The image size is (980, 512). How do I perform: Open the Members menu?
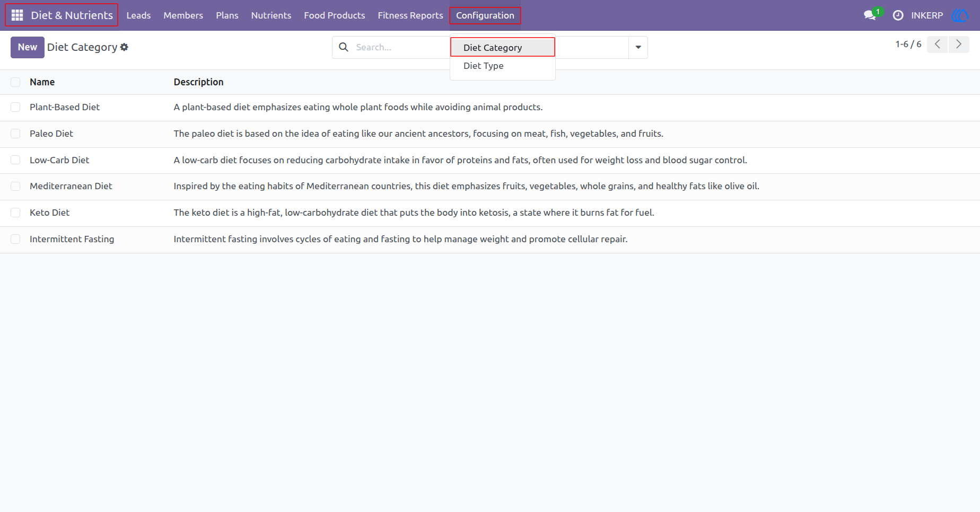pyautogui.click(x=183, y=15)
